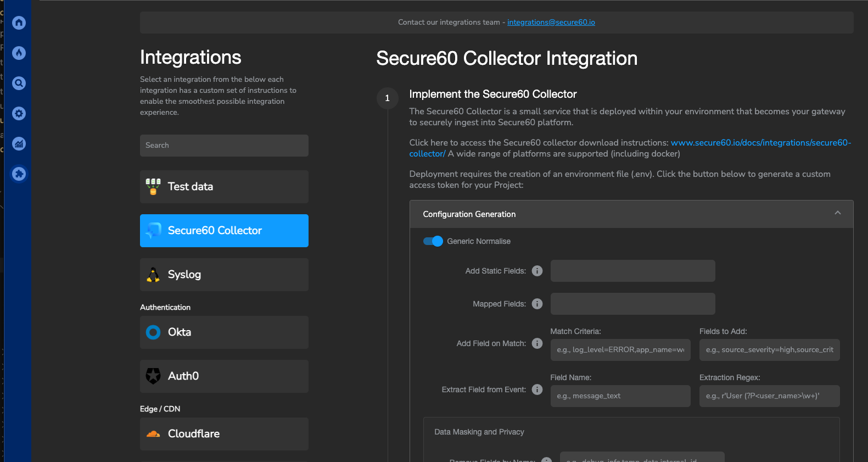The image size is (868, 462).
Task: Click the Fields to Add input
Action: pyautogui.click(x=769, y=350)
